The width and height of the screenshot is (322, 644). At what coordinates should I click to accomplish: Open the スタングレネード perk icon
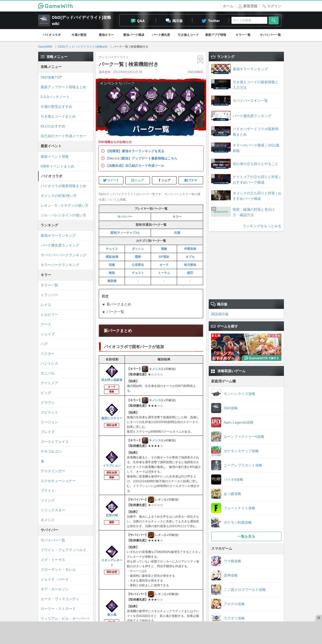[112, 551]
